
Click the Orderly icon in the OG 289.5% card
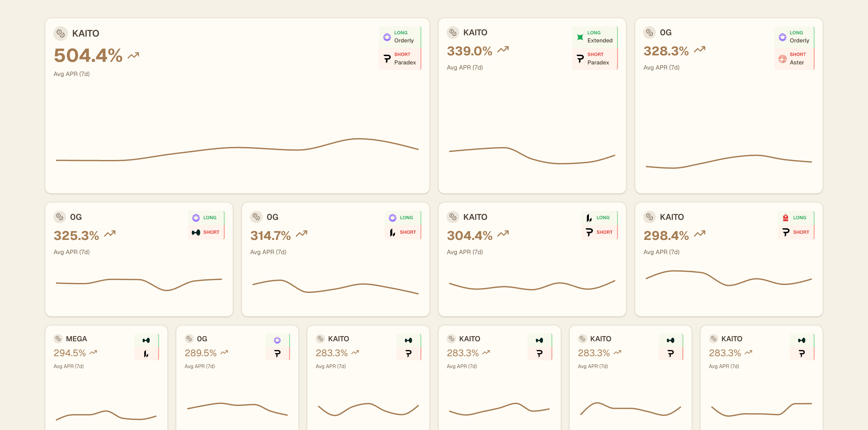[x=277, y=340]
